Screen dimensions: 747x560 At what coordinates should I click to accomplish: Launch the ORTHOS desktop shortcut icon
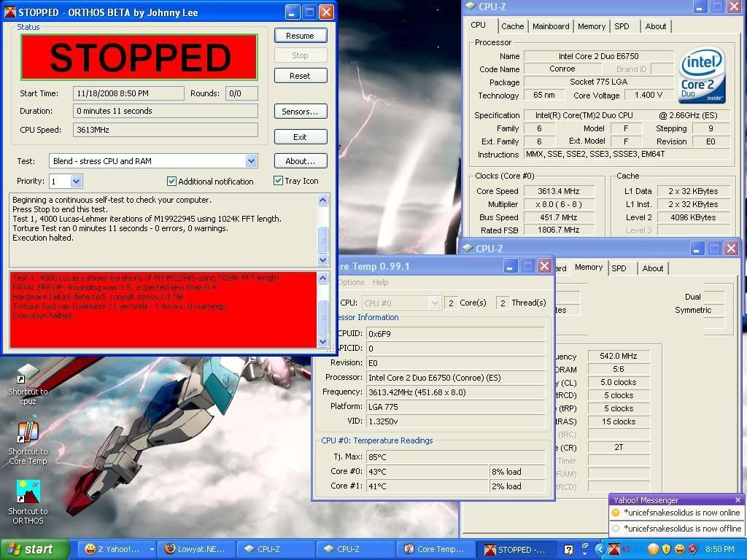[x=28, y=494]
